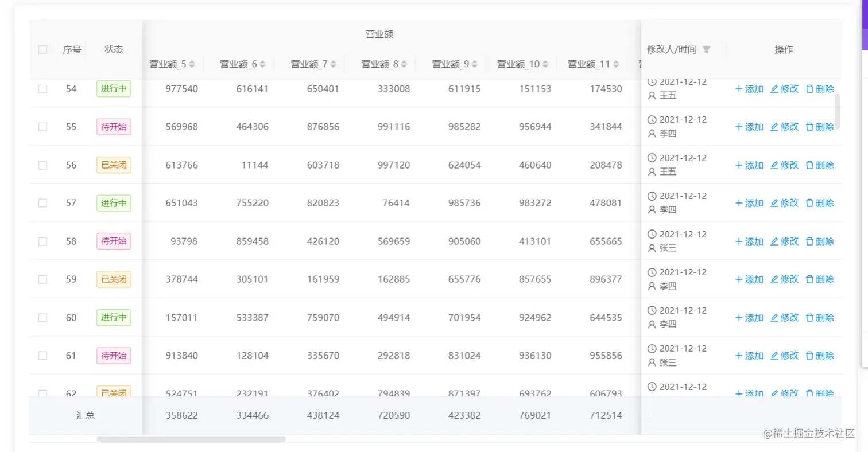Click the trash icon of 删除 in row 61
The image size is (868, 452).
tap(810, 355)
